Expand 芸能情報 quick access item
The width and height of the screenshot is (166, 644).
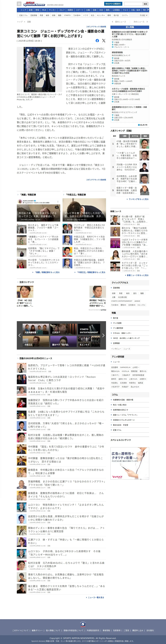point(130,288)
